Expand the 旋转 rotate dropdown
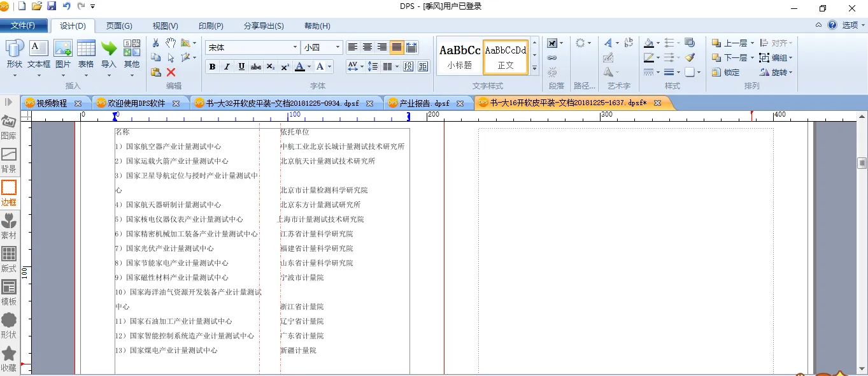Screen dimensions: 868x376 click(x=790, y=73)
